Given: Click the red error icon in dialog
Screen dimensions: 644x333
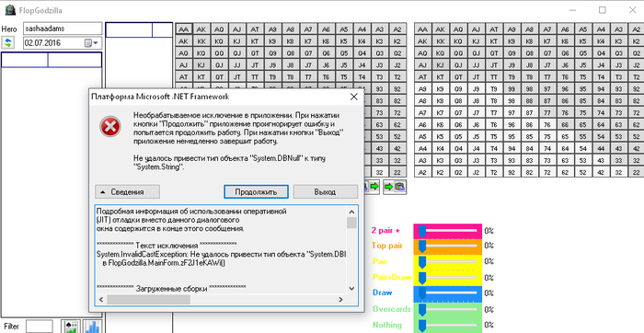Looking at the screenshot, I should coord(110,126).
